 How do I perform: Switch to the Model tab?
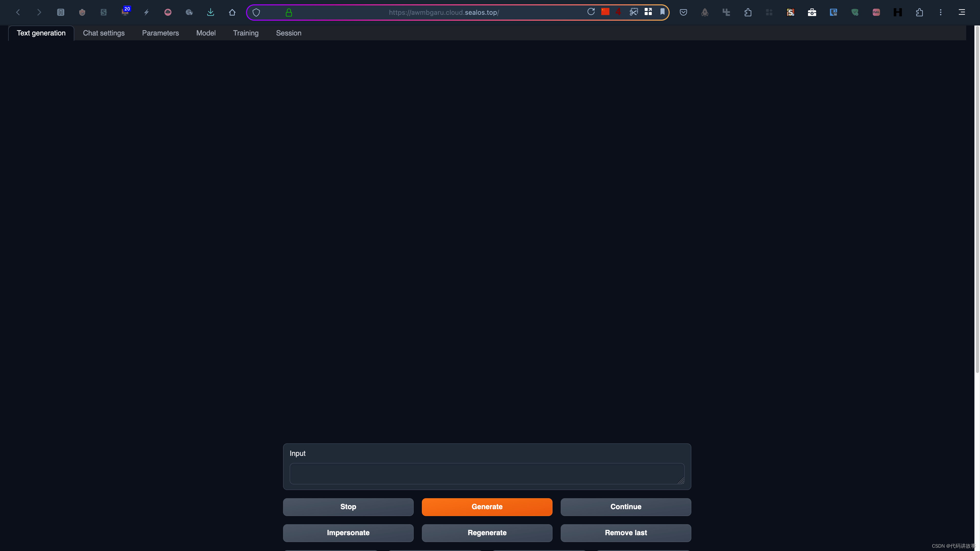point(206,33)
